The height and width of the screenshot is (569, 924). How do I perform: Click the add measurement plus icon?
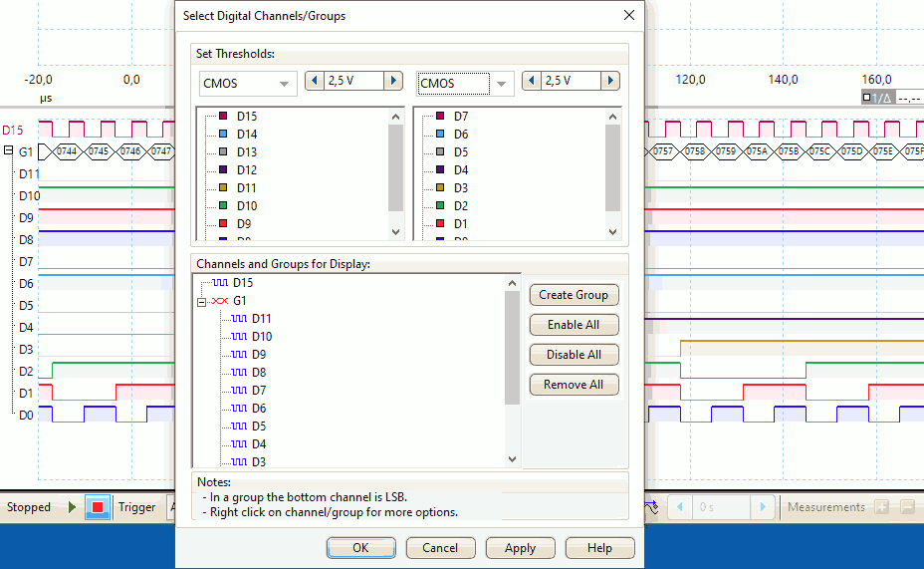(881, 507)
